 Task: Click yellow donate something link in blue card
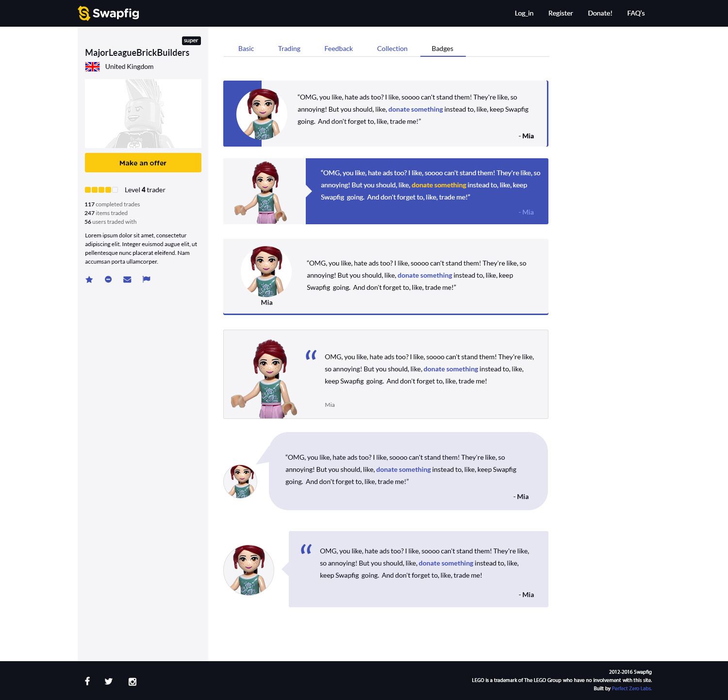(439, 185)
